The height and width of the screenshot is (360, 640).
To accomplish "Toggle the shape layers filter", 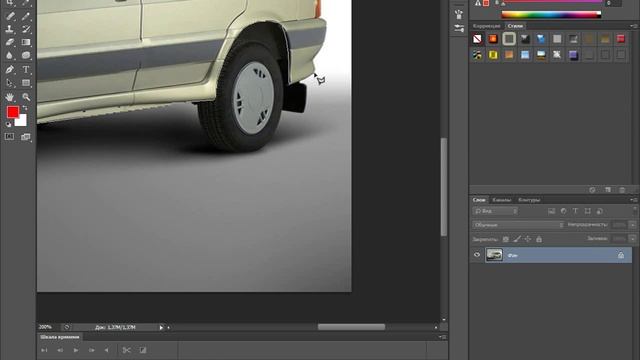I will tap(587, 211).
